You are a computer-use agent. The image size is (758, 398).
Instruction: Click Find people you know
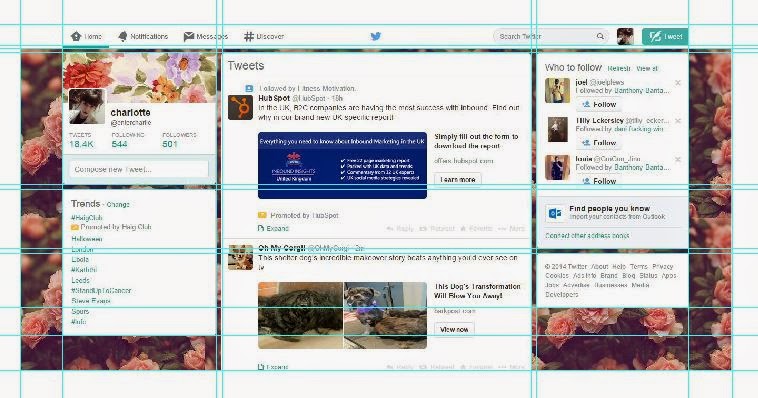pos(609,208)
